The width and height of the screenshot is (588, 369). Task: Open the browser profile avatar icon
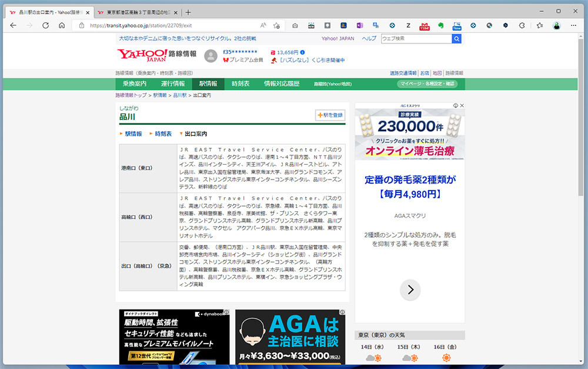556,25
